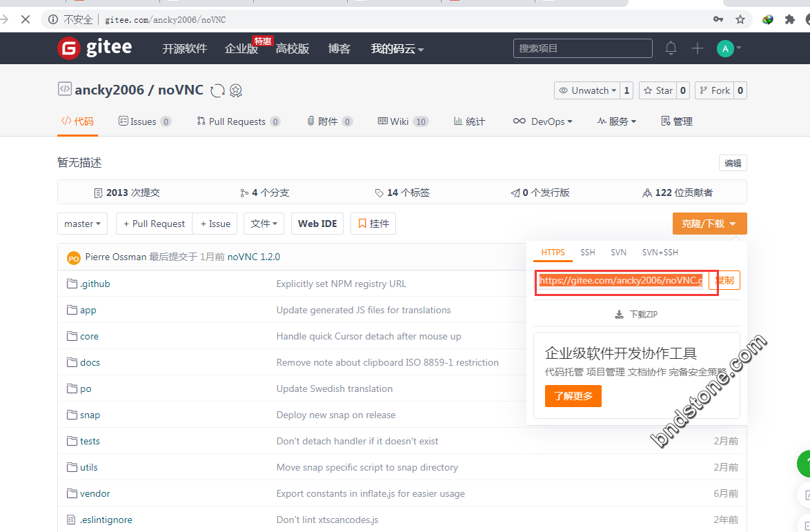The image size is (810, 532).
Task: Click the HTTPS clone URL field
Action: [621, 280]
